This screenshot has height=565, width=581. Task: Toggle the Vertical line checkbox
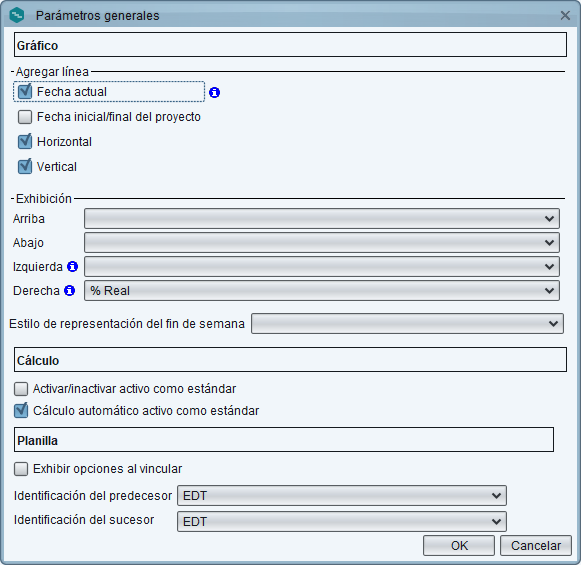click(x=25, y=167)
